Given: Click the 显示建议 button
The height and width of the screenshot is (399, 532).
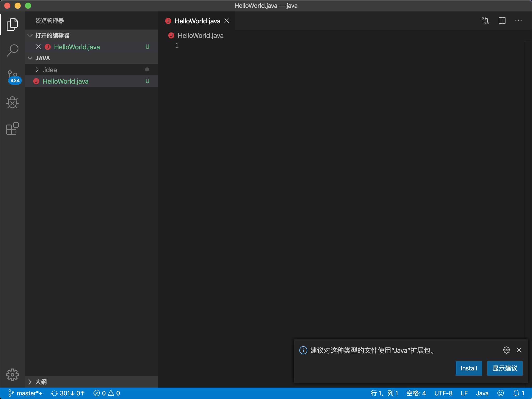Looking at the screenshot, I should [505, 368].
